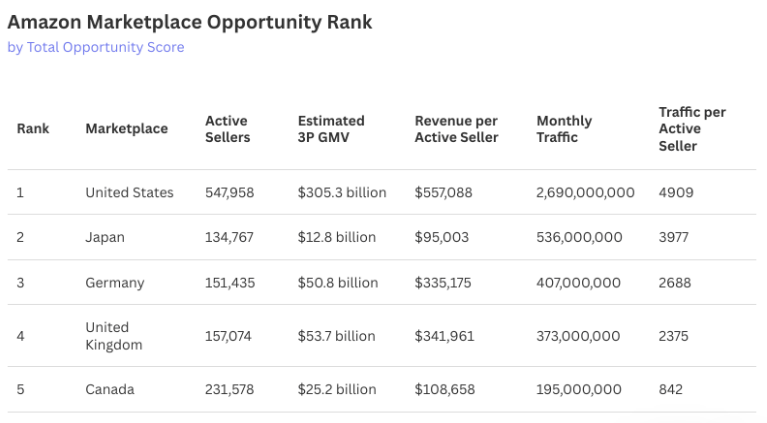Click the $335,175 revenue per seller value
The image size is (767, 423).
[x=443, y=283]
